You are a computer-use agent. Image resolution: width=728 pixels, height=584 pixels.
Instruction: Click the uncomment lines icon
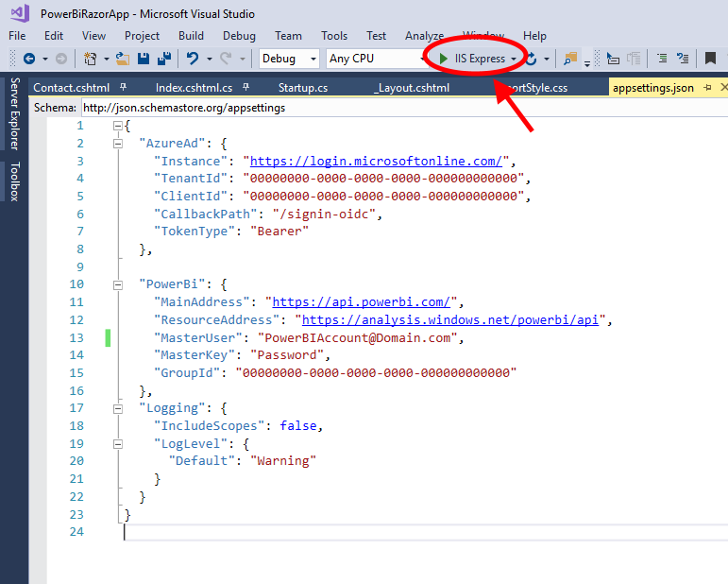point(683,59)
